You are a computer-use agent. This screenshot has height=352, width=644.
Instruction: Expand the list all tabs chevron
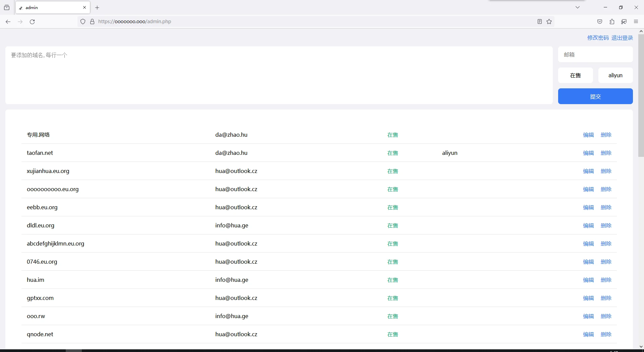pyautogui.click(x=578, y=7)
